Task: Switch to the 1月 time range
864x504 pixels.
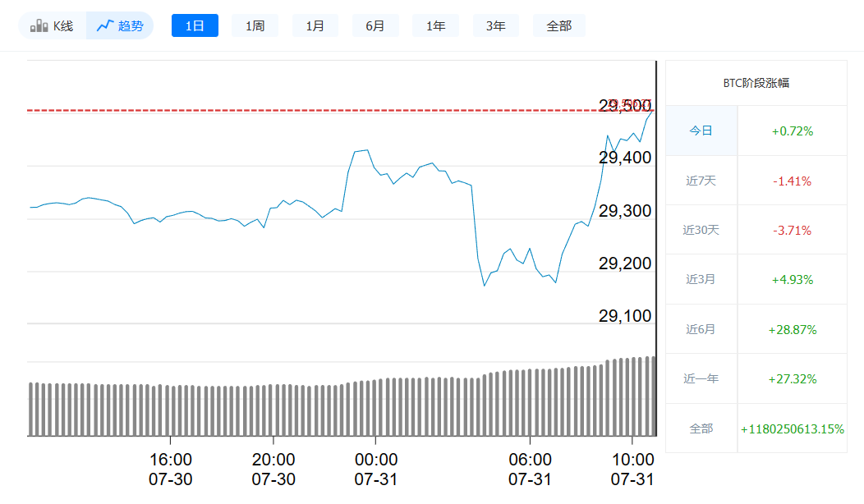Action: coord(315,25)
